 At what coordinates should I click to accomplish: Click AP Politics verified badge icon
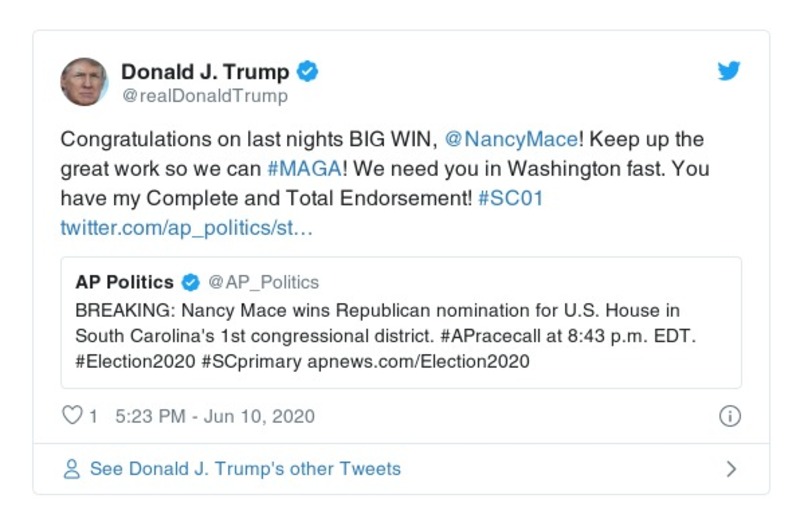(190, 282)
